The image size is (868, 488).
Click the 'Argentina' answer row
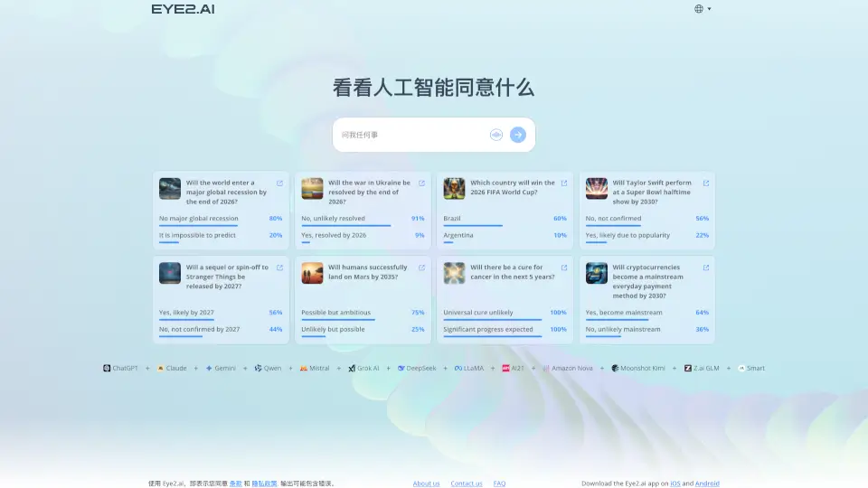pyautogui.click(x=505, y=236)
